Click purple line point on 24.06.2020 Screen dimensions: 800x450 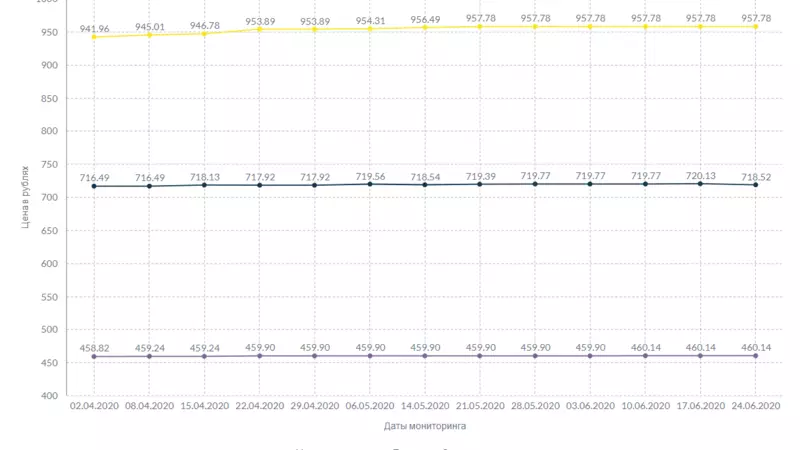(756, 356)
